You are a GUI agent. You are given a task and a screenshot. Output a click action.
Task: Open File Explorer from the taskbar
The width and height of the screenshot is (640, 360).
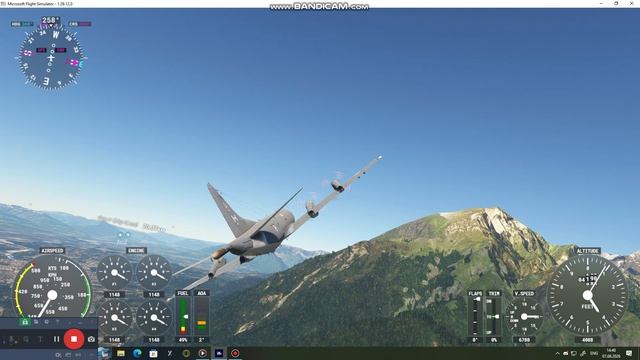click(x=121, y=353)
